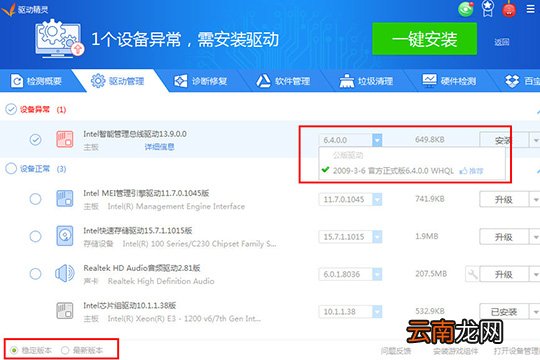Click the 驱动精灵 logo icon
The width and height of the screenshot is (540, 360).
coord(9,9)
